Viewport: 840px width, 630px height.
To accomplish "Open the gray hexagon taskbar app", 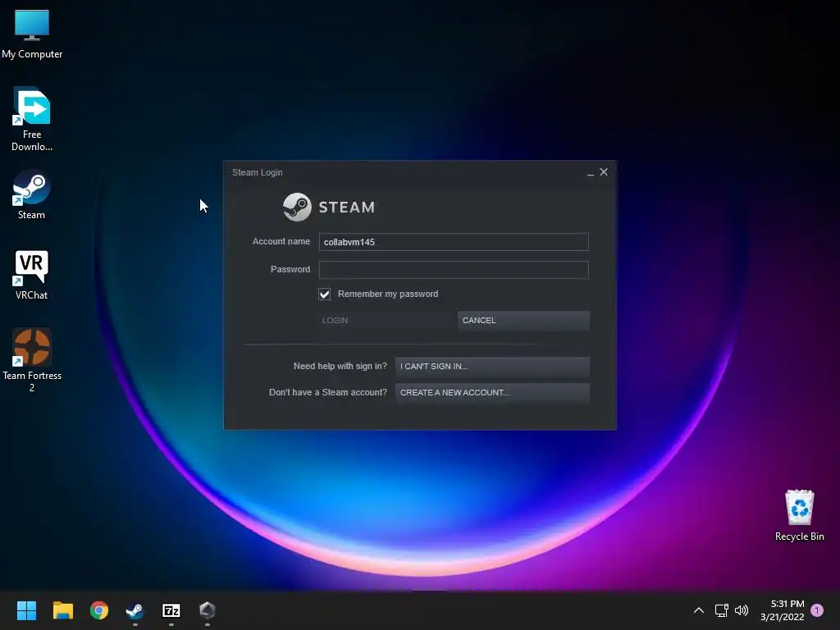I will coord(208,610).
